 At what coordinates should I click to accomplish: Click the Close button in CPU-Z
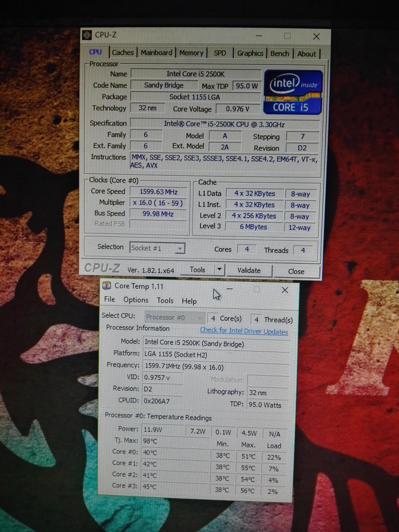[296, 271]
